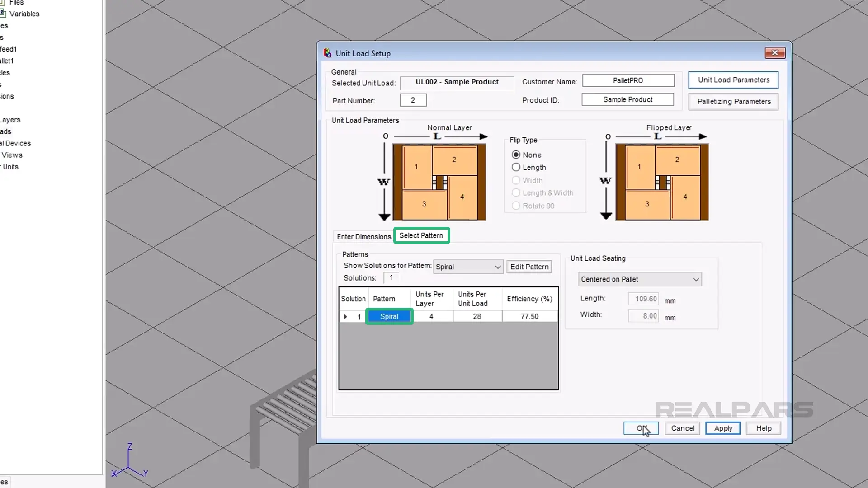Viewport: 868px width, 488px height.
Task: Click the Palletizing Parameters button
Action: coord(734,101)
